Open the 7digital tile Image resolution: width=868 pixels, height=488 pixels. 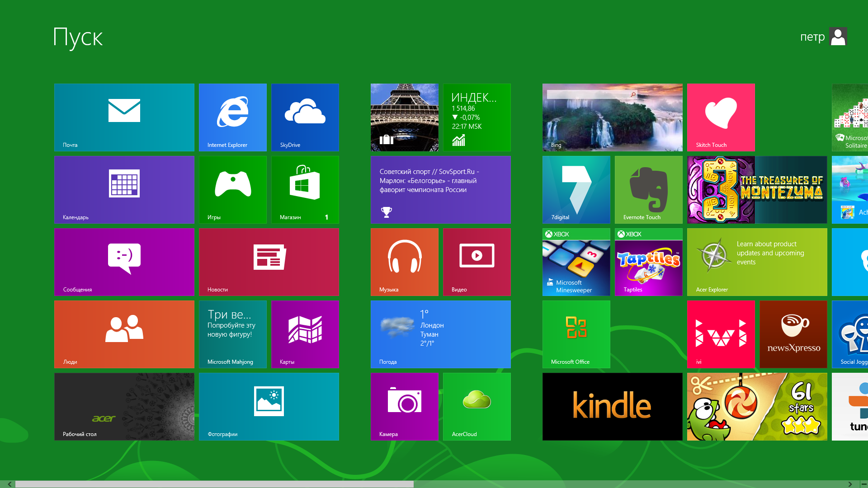(x=576, y=190)
